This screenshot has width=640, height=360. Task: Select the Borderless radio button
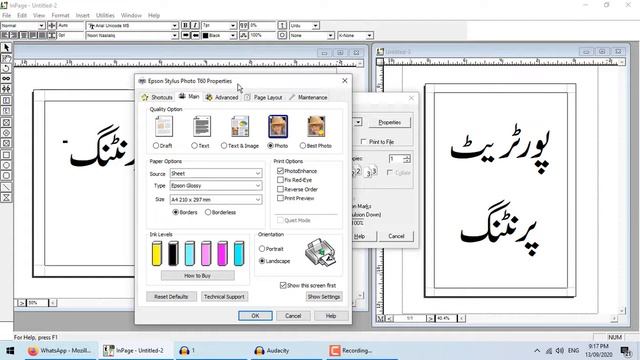(x=208, y=212)
